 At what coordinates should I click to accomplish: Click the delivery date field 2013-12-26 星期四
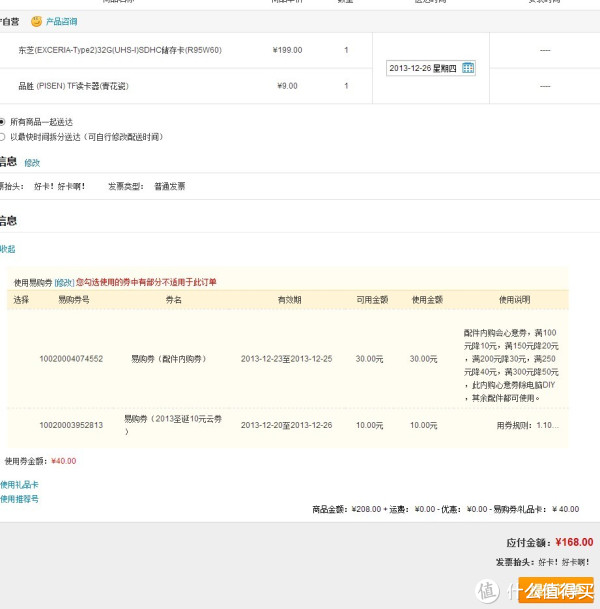click(x=431, y=68)
